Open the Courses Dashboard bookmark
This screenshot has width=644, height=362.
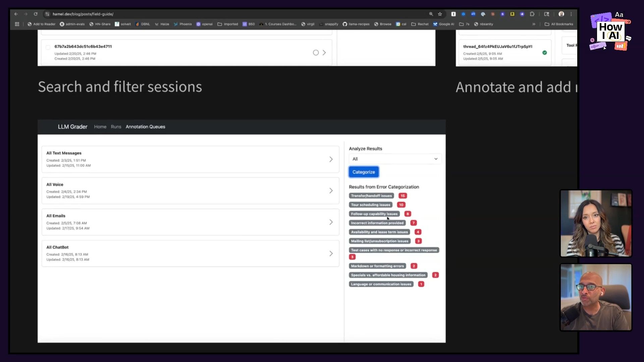278,24
